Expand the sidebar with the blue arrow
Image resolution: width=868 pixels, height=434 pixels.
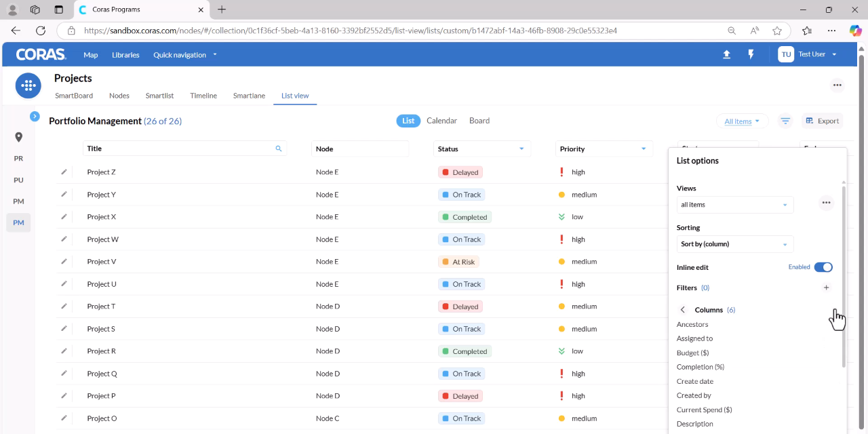coord(35,117)
